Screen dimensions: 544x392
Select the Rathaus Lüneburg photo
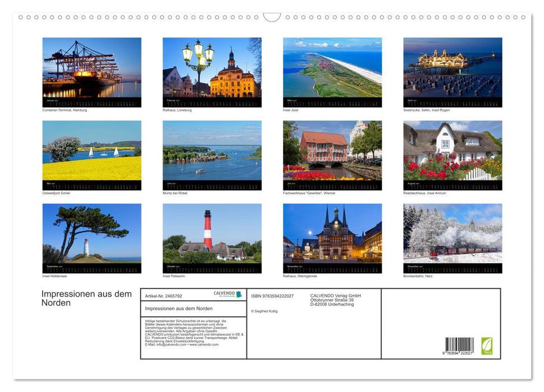click(x=212, y=67)
